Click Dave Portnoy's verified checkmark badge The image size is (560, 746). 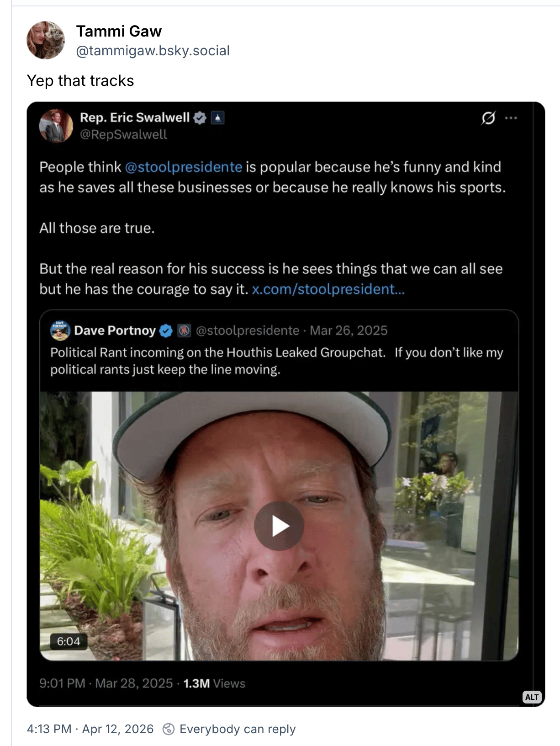tap(166, 330)
